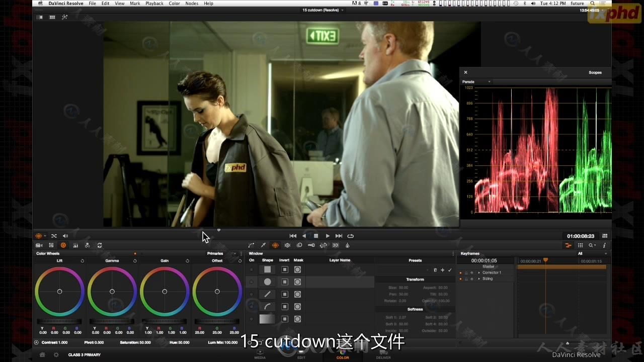Image resolution: width=644 pixels, height=362 pixels.
Task: Open the scopes grid icon
Action: click(580, 245)
